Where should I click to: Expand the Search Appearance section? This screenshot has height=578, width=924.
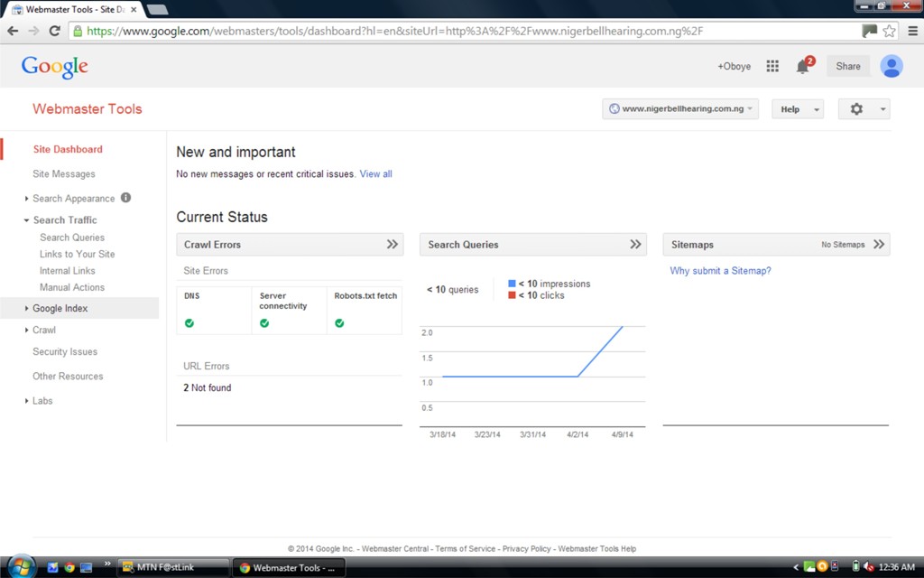click(x=26, y=199)
